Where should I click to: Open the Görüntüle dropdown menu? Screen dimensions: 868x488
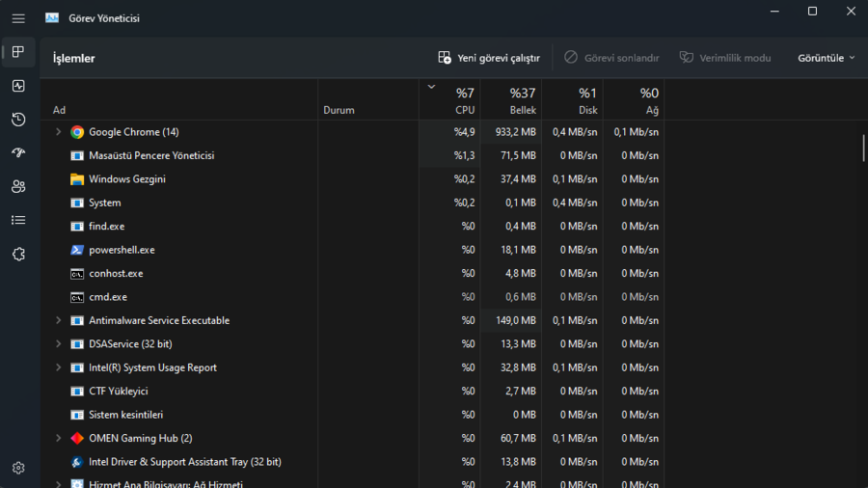826,58
